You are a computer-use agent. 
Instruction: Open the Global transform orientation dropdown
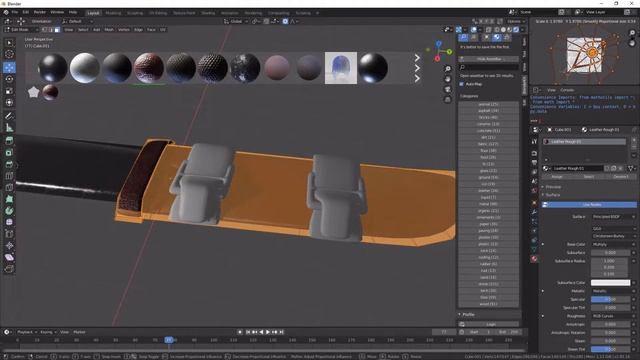[x=236, y=21]
